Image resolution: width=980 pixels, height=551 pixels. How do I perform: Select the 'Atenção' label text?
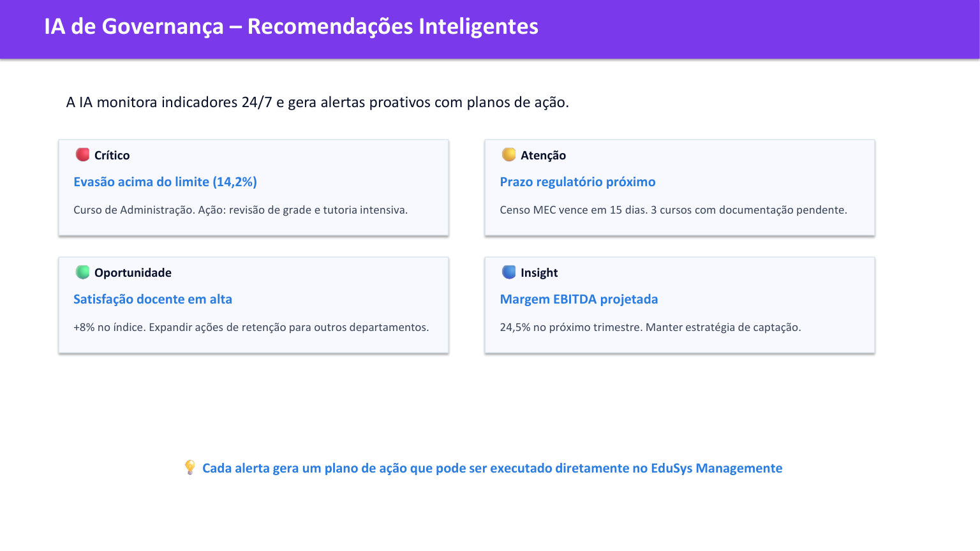coord(543,155)
